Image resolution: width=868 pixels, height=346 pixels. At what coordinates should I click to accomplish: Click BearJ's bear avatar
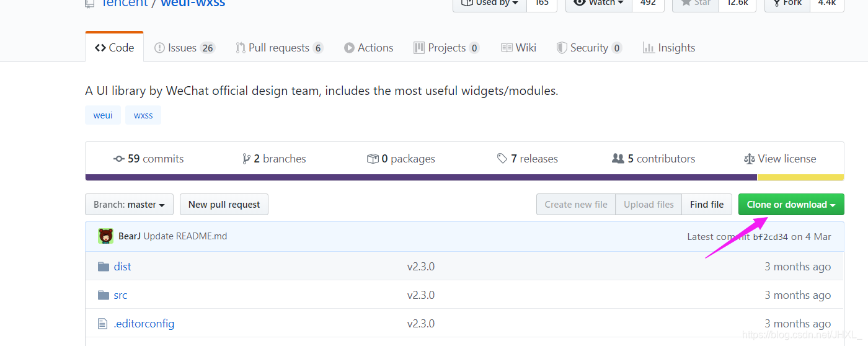[105, 236]
